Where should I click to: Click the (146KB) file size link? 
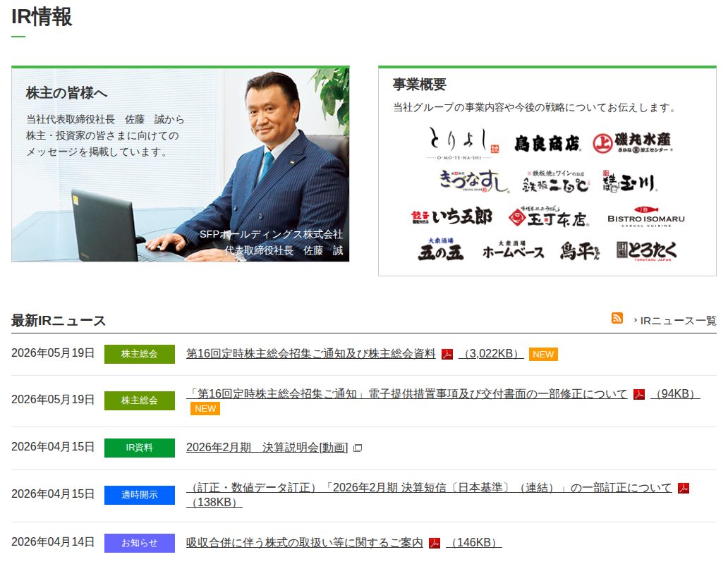click(473, 543)
